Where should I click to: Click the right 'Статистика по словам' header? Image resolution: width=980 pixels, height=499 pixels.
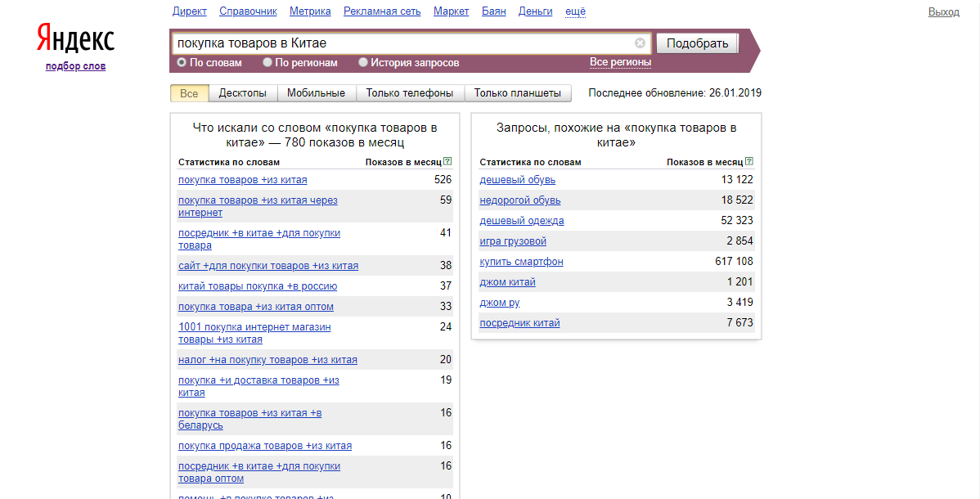530,162
